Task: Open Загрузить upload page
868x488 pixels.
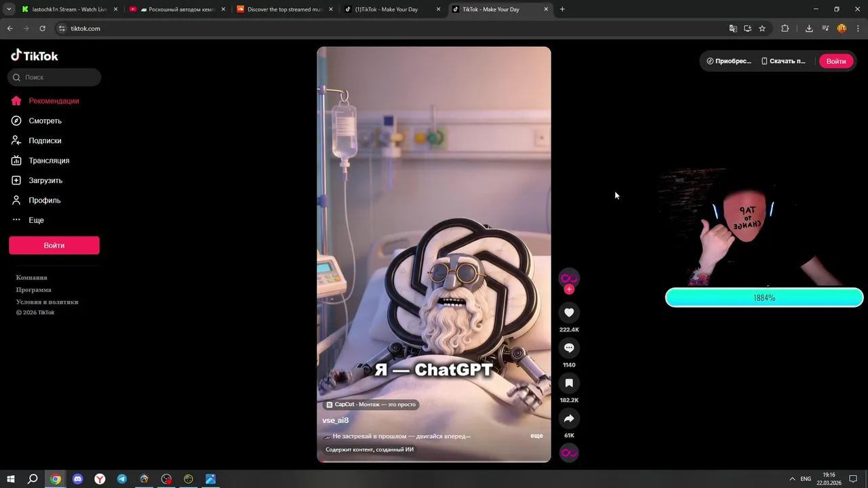Action: 37,180
